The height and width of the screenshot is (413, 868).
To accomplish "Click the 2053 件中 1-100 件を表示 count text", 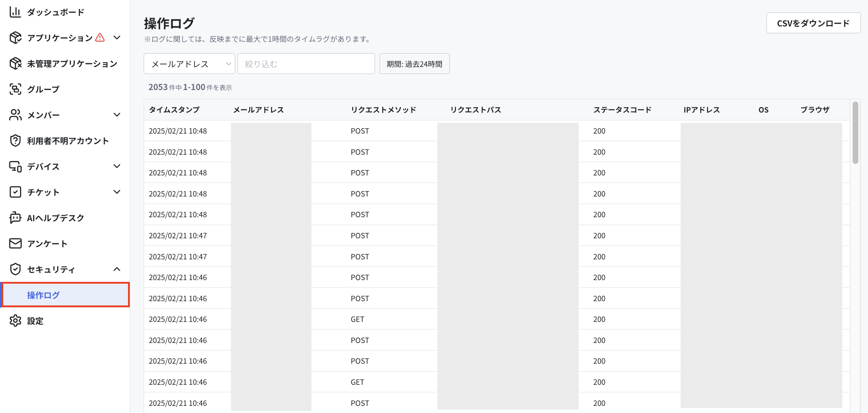I will [190, 87].
